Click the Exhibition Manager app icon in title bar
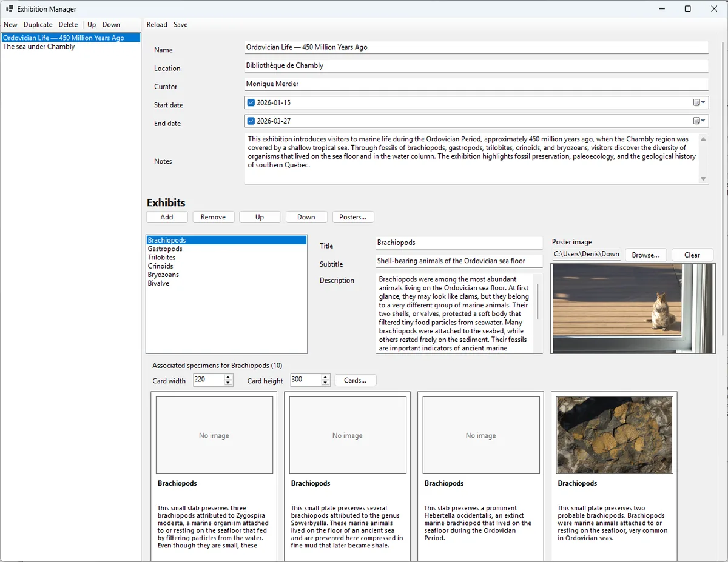Viewport: 728px width, 562px height. tap(10, 9)
